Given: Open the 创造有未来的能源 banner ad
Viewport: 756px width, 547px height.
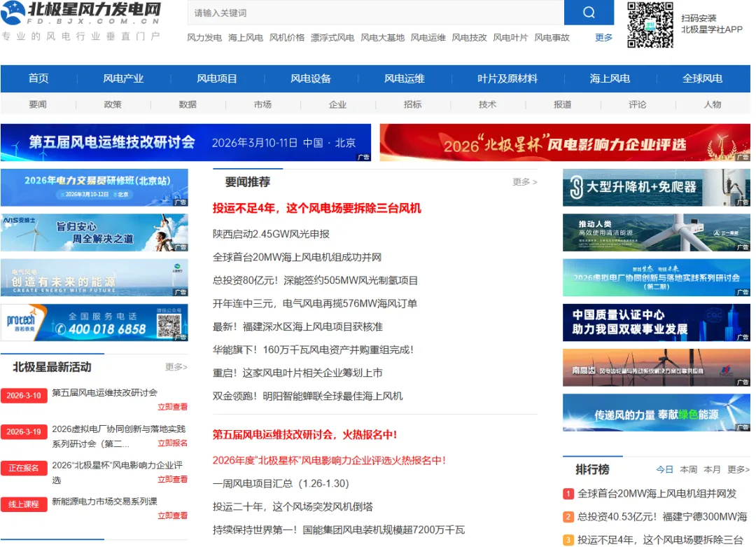Looking at the screenshot, I should pos(94,277).
